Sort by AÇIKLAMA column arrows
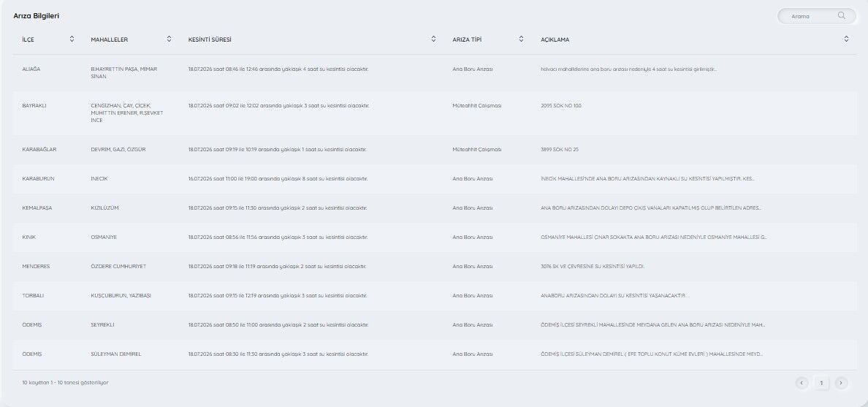This screenshot has width=868, height=407. [x=846, y=39]
